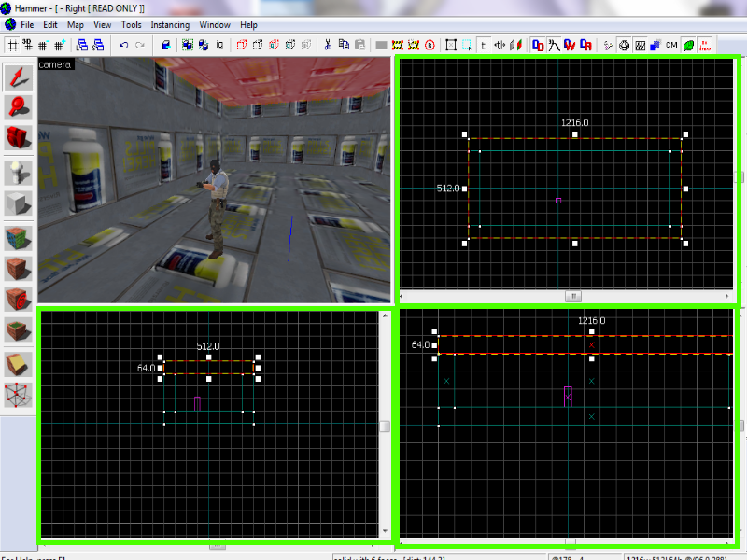Select the Apply Overlays grass-topped cube
Image resolution: width=747 pixels, height=560 pixels.
pyautogui.click(x=18, y=329)
